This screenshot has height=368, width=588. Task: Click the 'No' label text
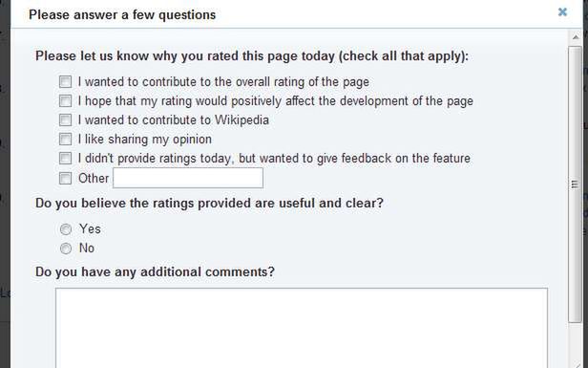tap(87, 248)
